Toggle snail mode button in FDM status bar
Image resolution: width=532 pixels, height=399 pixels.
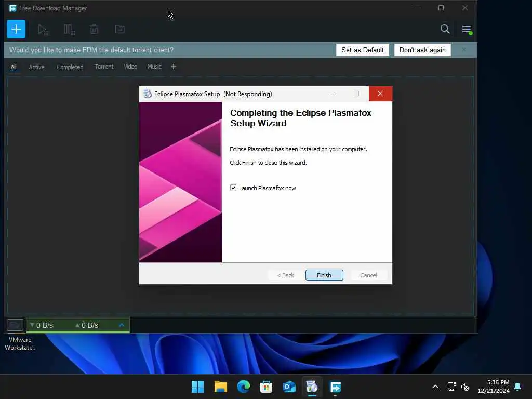tap(15, 325)
